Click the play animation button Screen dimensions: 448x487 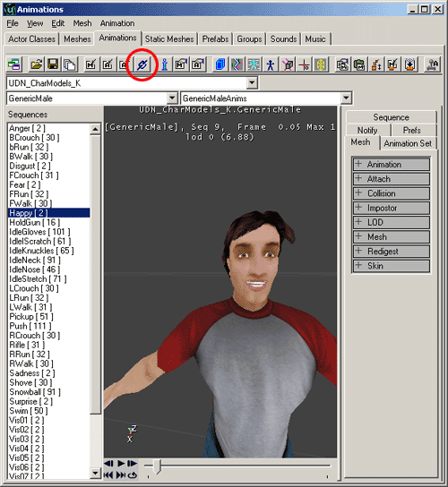coord(121,464)
